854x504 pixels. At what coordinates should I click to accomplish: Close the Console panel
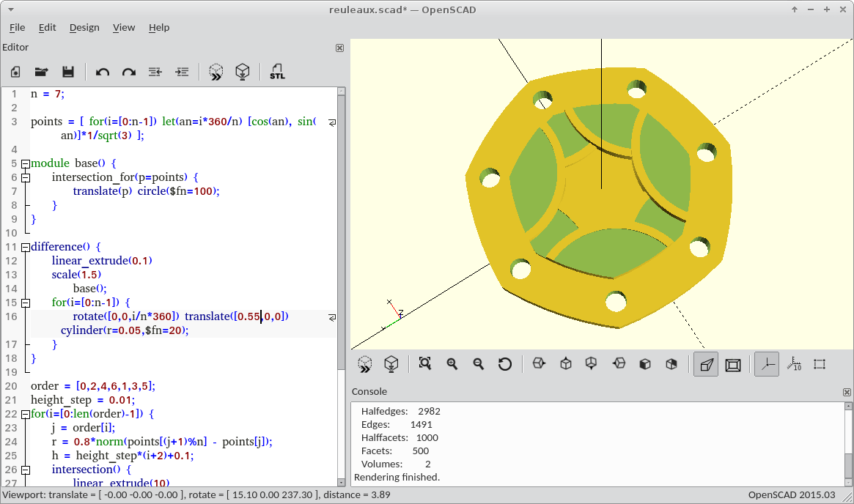click(847, 392)
